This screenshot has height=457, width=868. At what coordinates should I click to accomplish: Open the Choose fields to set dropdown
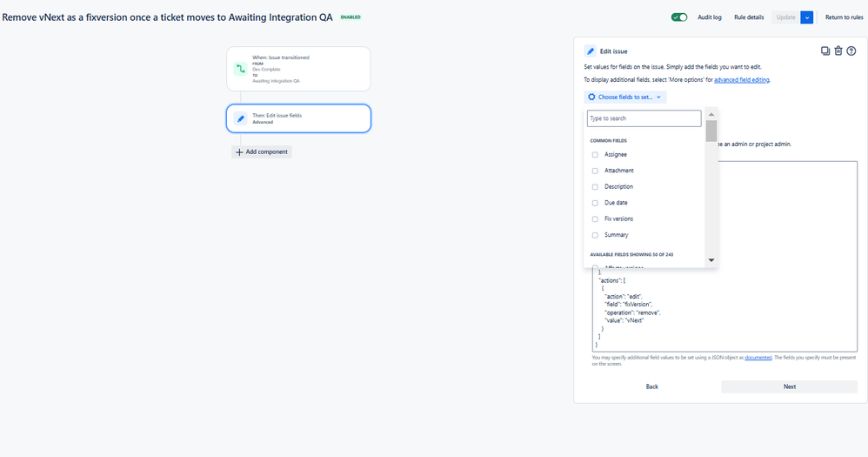[x=625, y=97]
